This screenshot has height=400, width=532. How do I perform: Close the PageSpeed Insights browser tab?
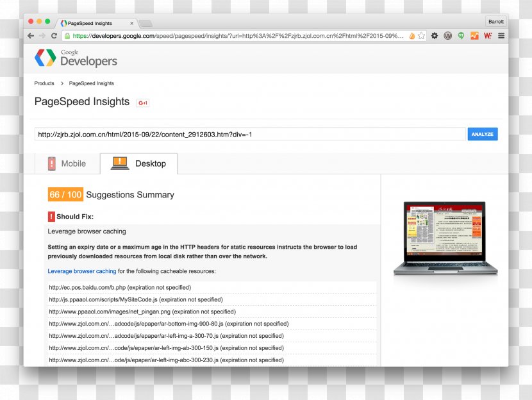point(131,24)
